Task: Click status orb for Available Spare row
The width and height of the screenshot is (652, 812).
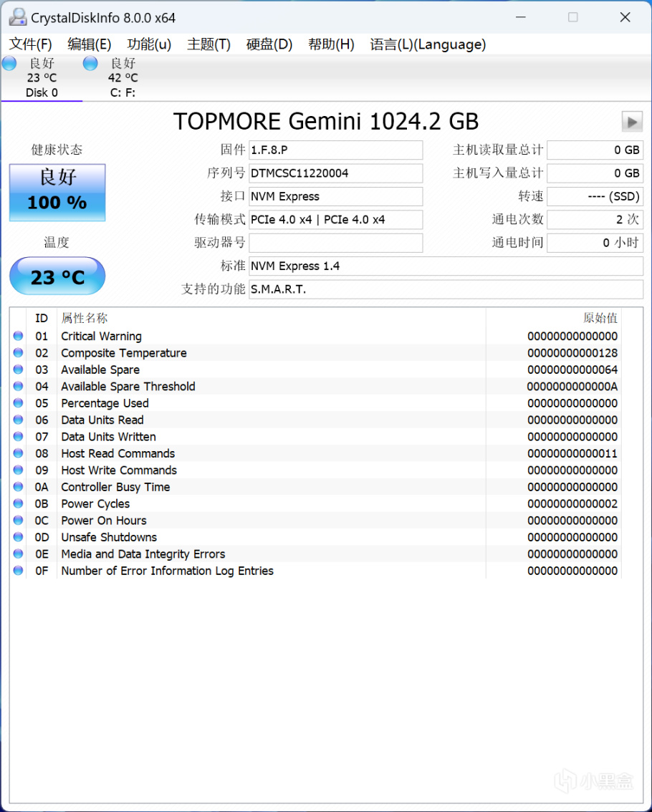Action: point(18,369)
